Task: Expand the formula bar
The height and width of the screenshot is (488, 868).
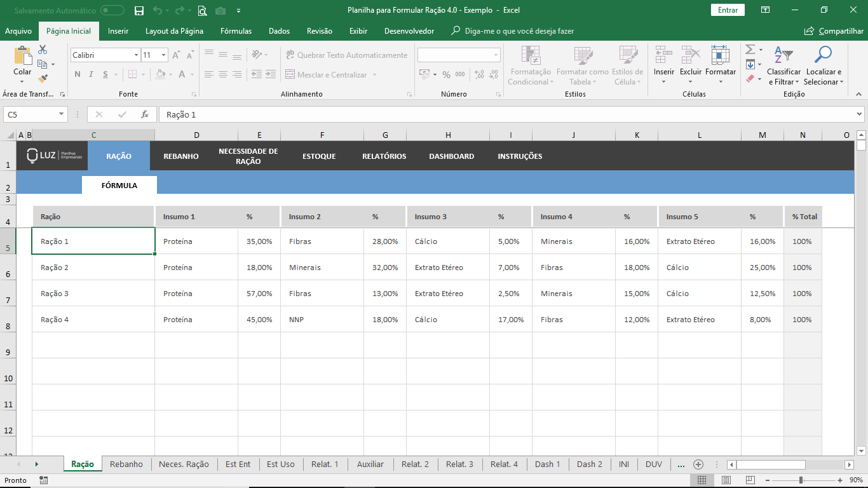Action: tap(860, 114)
